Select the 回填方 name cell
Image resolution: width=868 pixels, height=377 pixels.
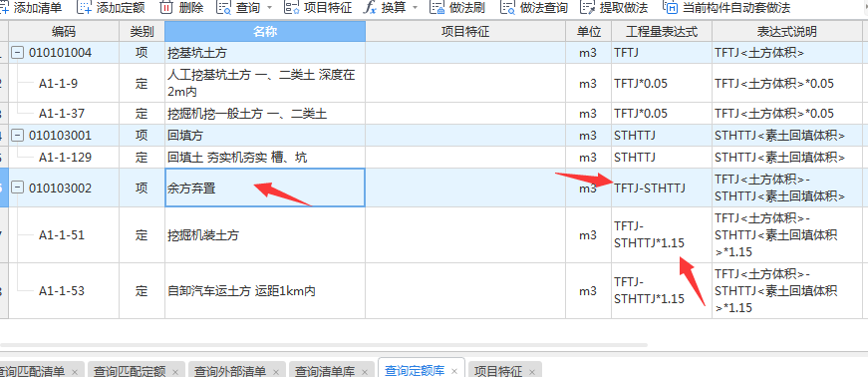point(265,136)
